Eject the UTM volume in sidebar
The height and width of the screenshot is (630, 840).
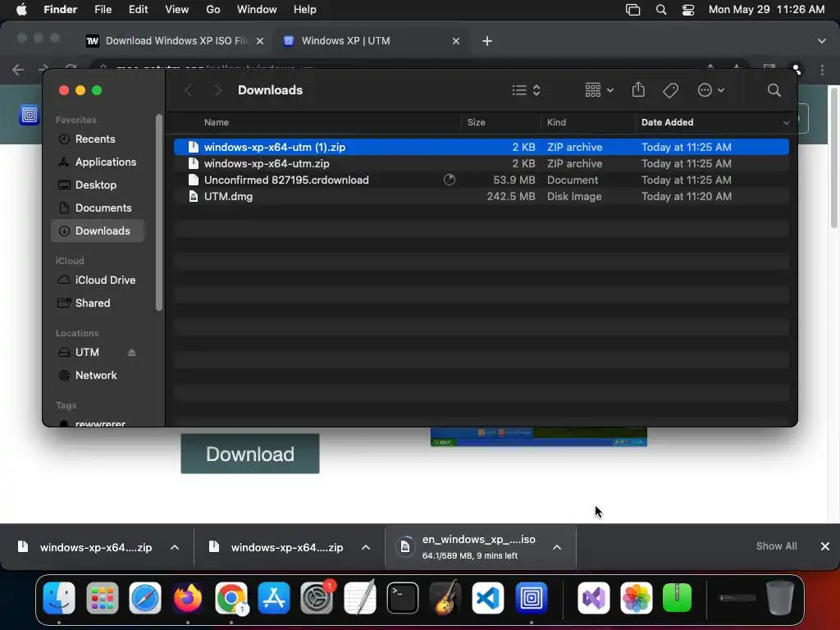click(132, 352)
